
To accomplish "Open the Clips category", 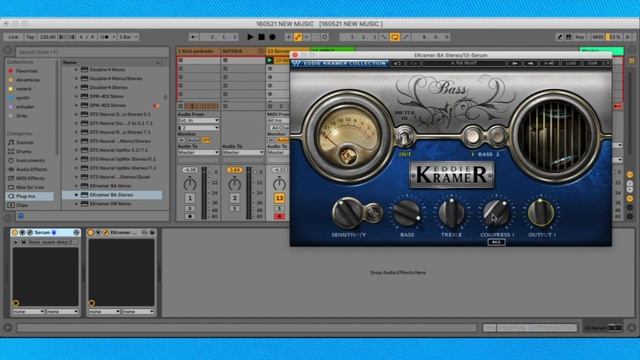I will click(22, 205).
